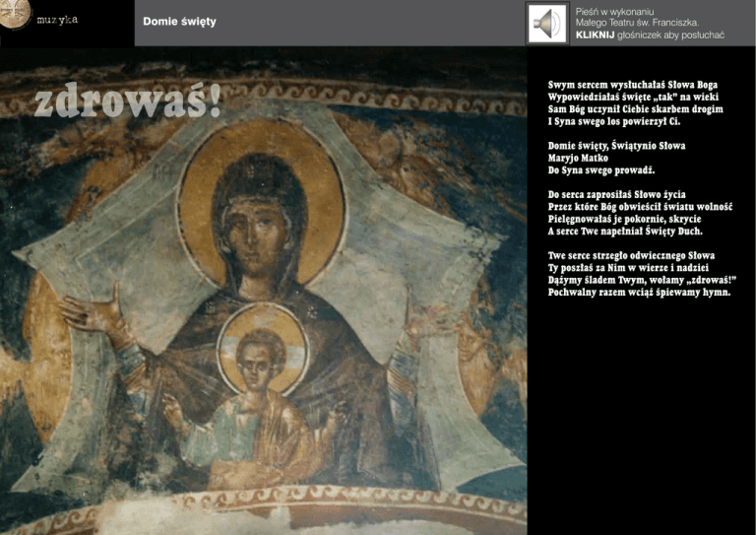Click the "Domie święty" song title
The height and width of the screenshot is (535, 756).
(179, 22)
